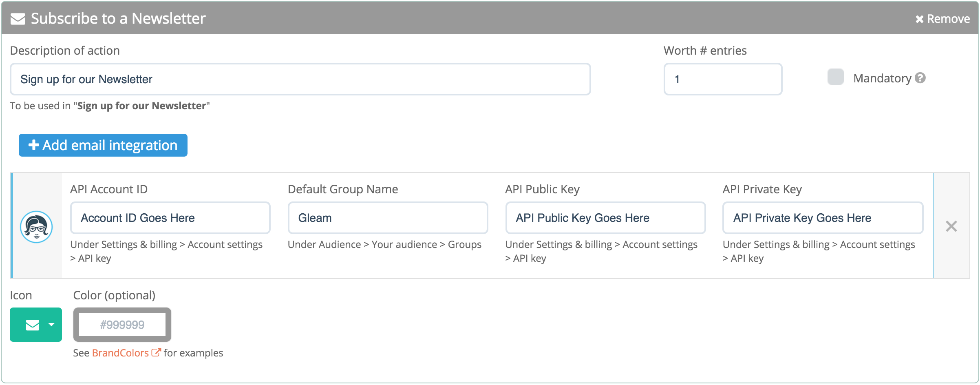Remove the Subscribe to a Newsletter action
Viewport: 980px width, 385px height.
coord(942,19)
